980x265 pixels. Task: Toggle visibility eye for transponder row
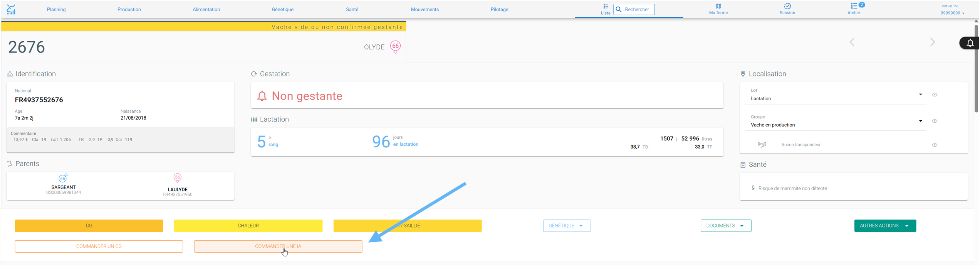(x=935, y=145)
